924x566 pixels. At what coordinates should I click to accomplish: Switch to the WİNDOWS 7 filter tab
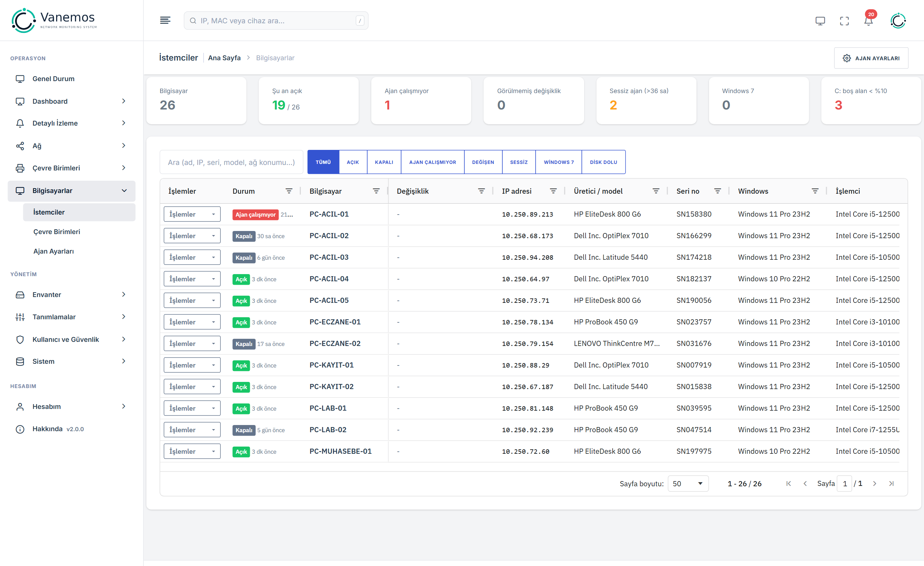(559, 162)
